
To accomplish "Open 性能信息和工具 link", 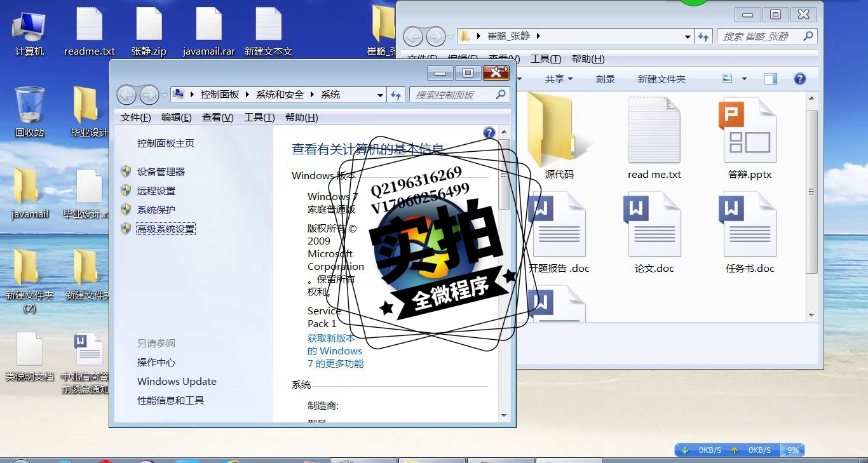I will (x=170, y=400).
